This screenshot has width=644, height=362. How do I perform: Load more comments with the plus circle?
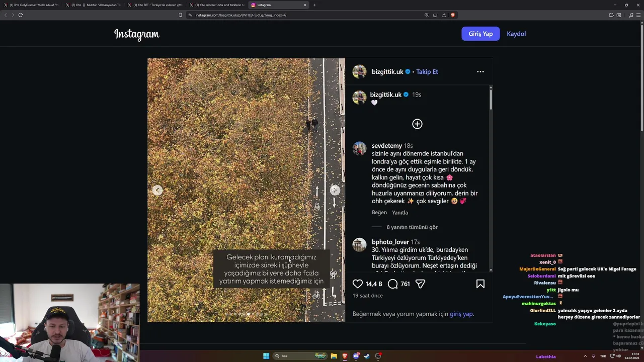click(x=417, y=124)
